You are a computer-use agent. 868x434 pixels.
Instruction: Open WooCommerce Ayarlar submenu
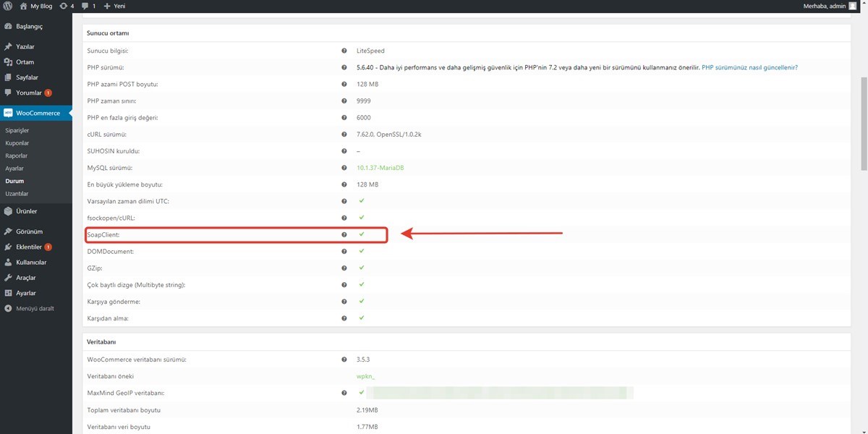[14, 169]
